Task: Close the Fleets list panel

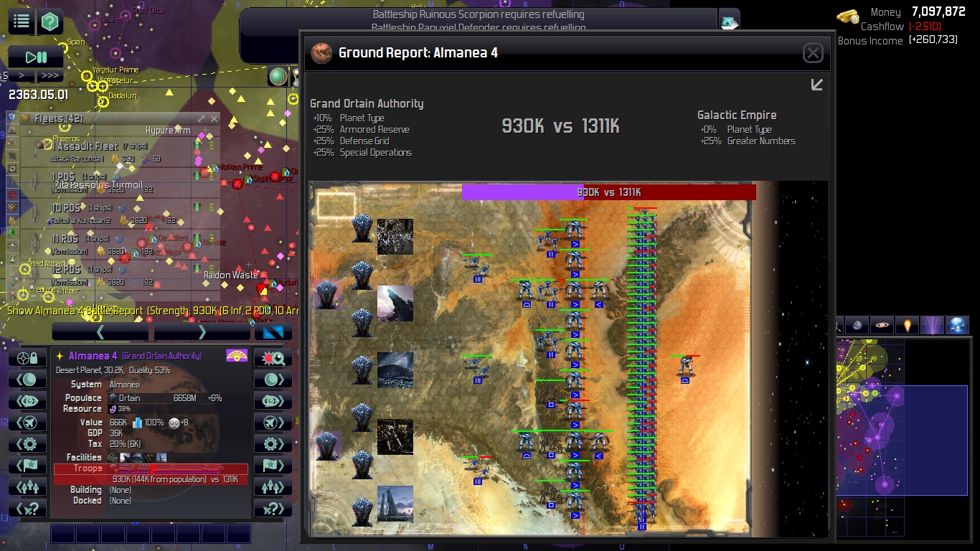Action: (214, 118)
